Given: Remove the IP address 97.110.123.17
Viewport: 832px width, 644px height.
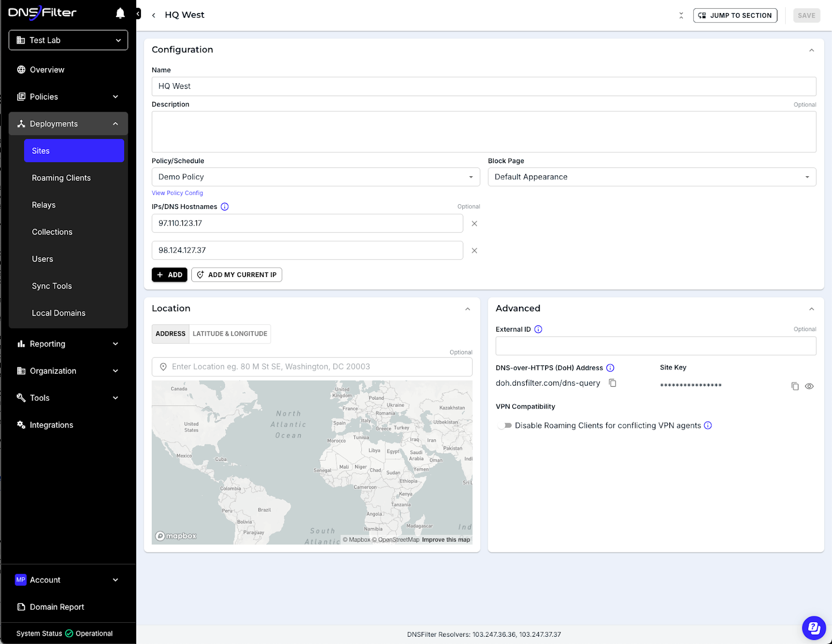Looking at the screenshot, I should point(474,223).
